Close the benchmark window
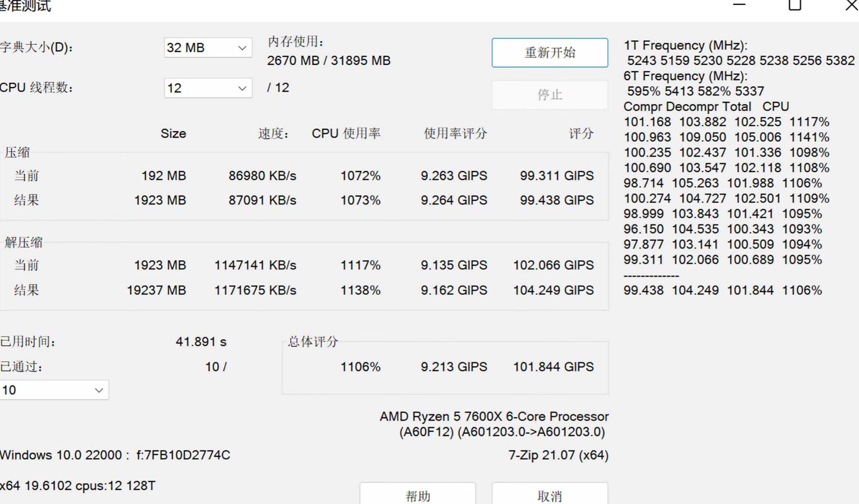This screenshot has width=859, height=504. pyautogui.click(x=851, y=5)
